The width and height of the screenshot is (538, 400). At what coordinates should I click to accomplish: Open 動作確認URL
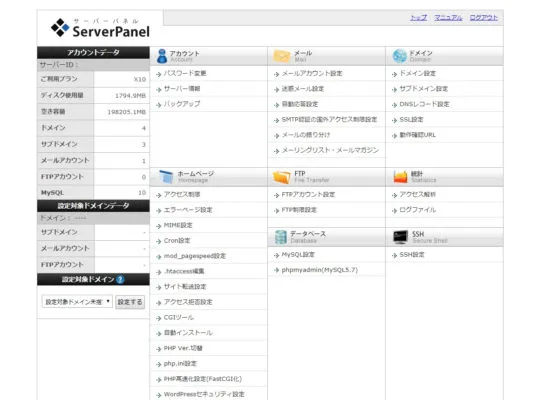[x=418, y=135]
